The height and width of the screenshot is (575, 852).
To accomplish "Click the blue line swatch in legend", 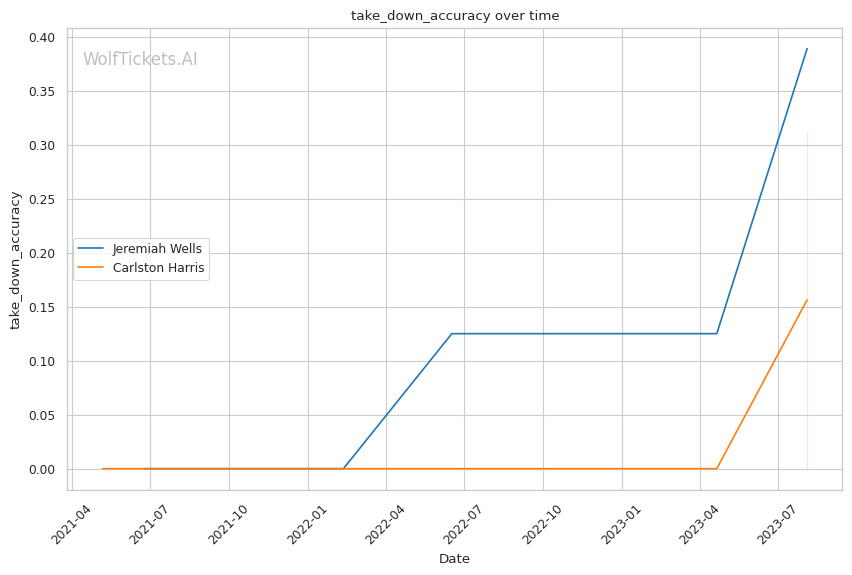I will (x=92, y=248).
